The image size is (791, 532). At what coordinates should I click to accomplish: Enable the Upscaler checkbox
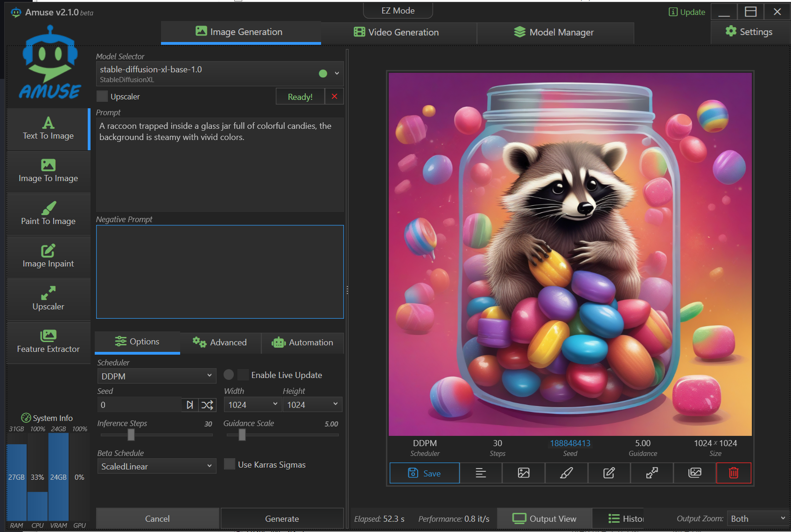(102, 97)
